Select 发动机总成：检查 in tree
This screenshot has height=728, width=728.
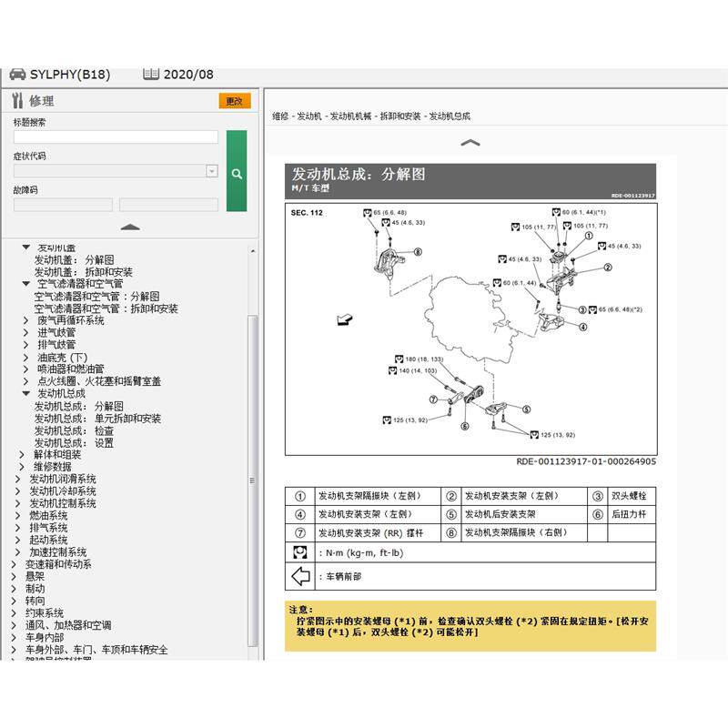[74, 430]
